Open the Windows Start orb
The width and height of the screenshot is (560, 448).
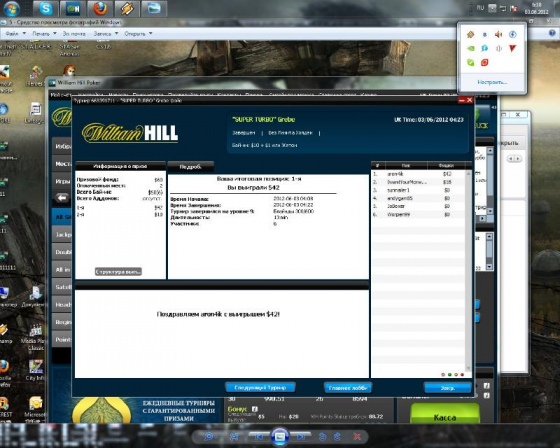pyautogui.click(x=11, y=9)
